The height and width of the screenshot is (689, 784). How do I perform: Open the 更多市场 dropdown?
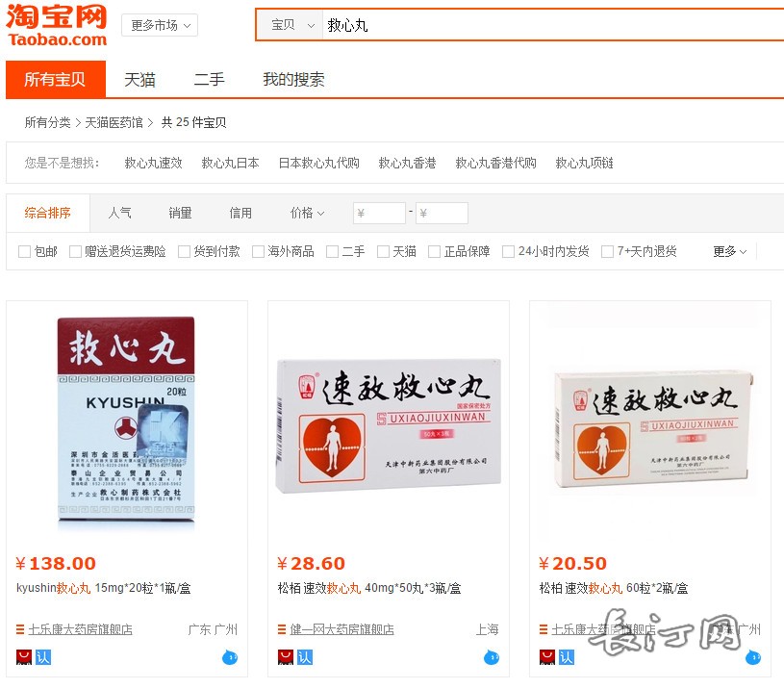tap(160, 25)
